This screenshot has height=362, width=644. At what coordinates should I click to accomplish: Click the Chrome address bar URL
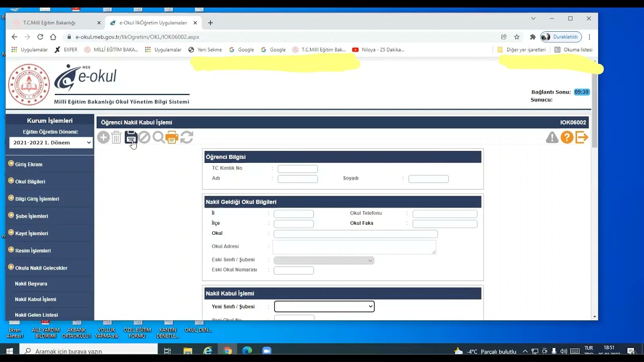click(137, 37)
